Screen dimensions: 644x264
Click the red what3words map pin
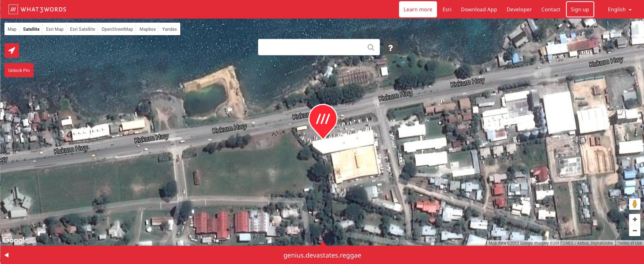[x=323, y=121]
